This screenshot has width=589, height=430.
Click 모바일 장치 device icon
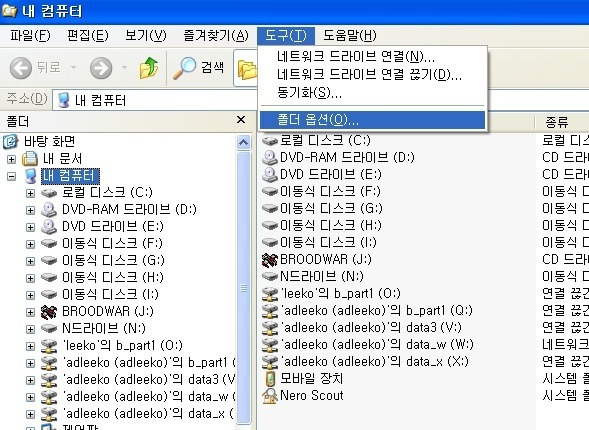[x=269, y=379]
